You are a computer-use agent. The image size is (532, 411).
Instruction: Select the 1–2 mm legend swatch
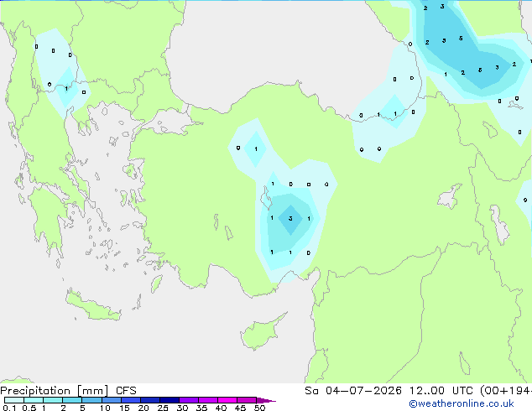53,400
